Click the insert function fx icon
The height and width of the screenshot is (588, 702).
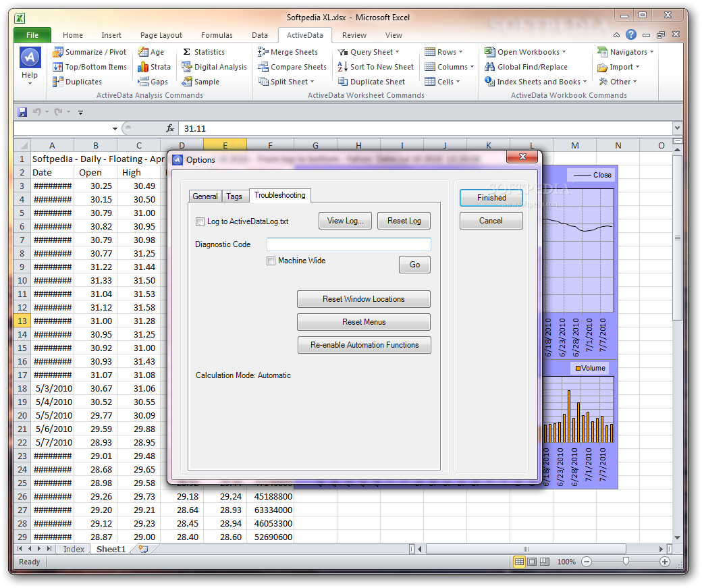(170, 128)
